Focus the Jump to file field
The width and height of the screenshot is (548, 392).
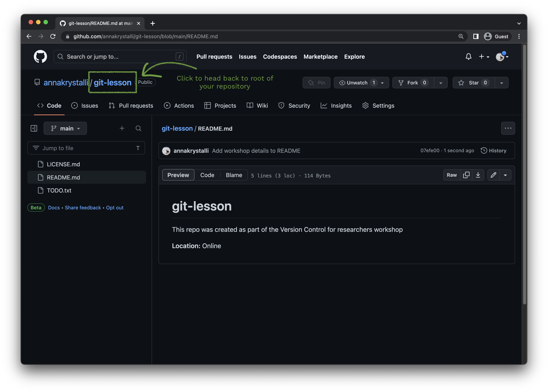[86, 148]
